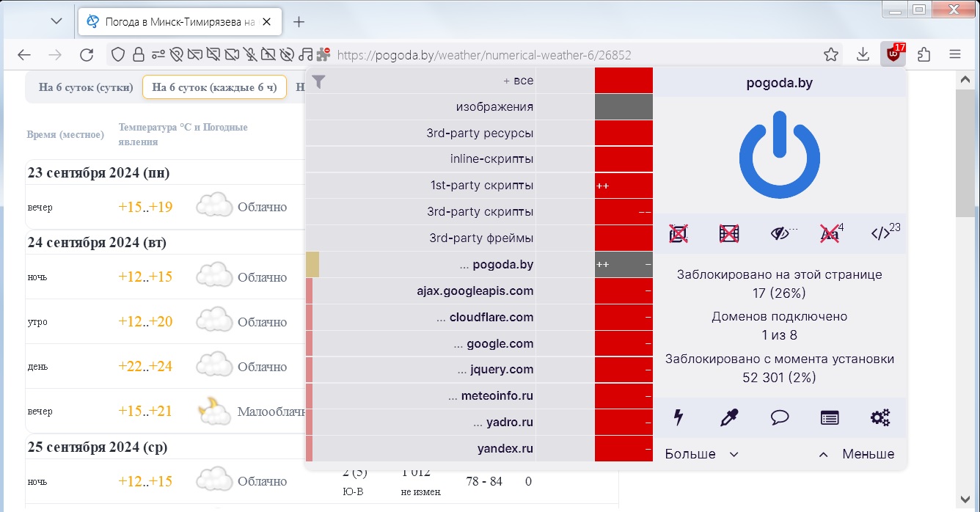
Task: Click the meteoinfo.ru row label
Action: 491,396
